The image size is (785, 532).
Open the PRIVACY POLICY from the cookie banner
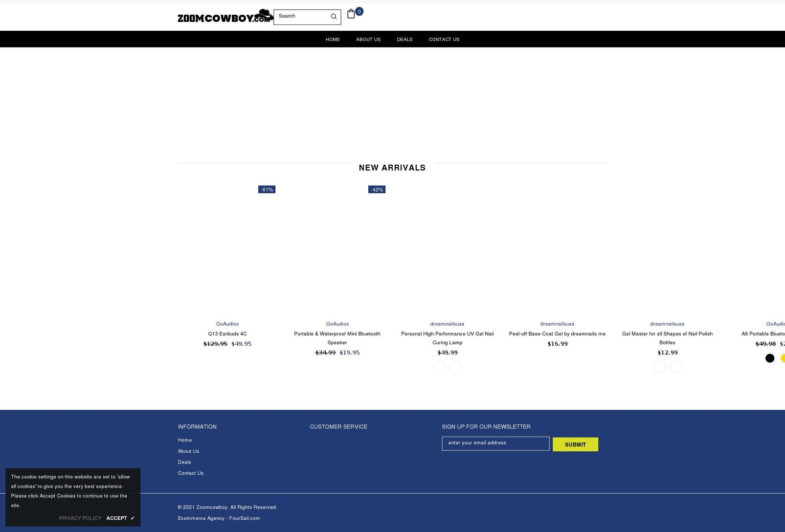(80, 518)
